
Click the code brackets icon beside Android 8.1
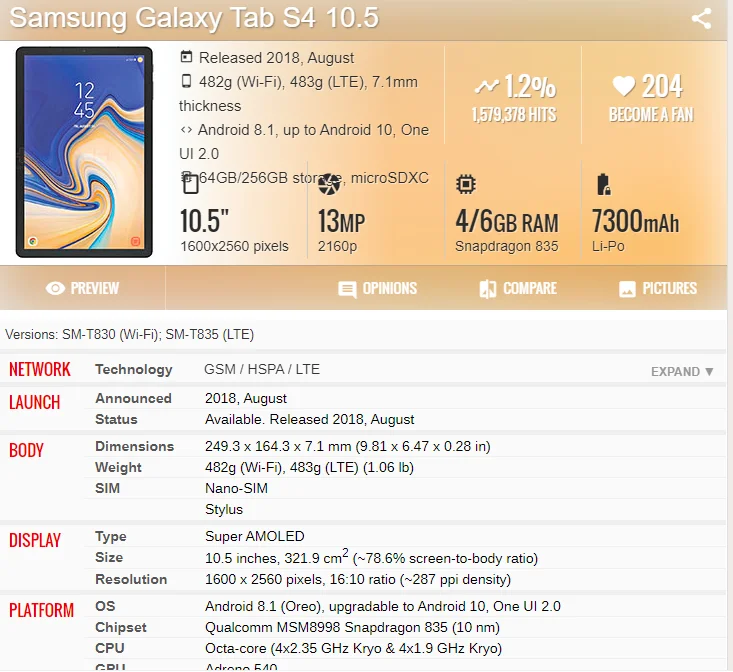point(186,129)
